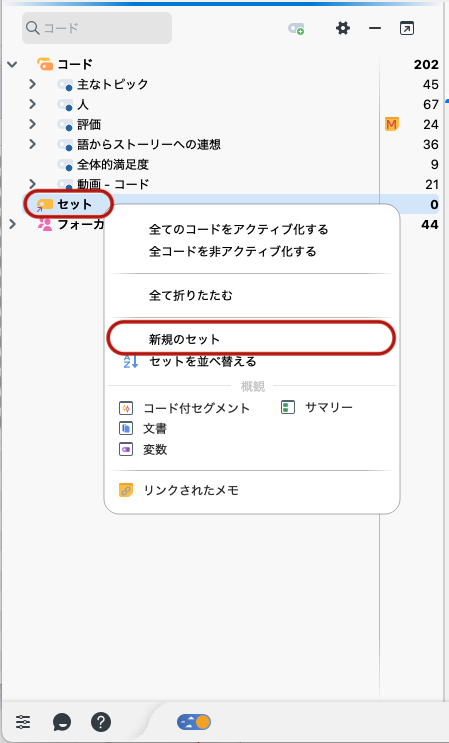
Task: Open the settings gear icon
Action: (342, 28)
